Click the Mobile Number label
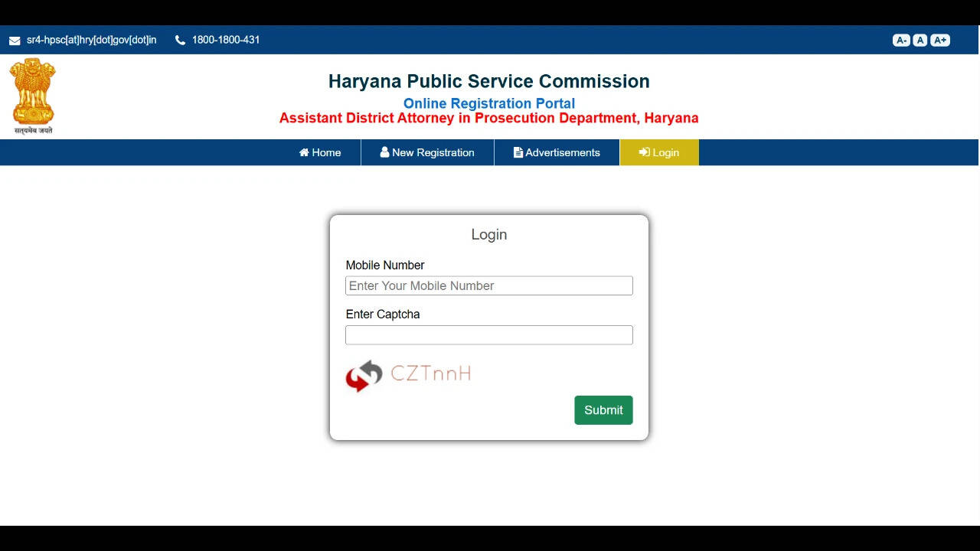This screenshot has height=551, width=980. coord(385,266)
